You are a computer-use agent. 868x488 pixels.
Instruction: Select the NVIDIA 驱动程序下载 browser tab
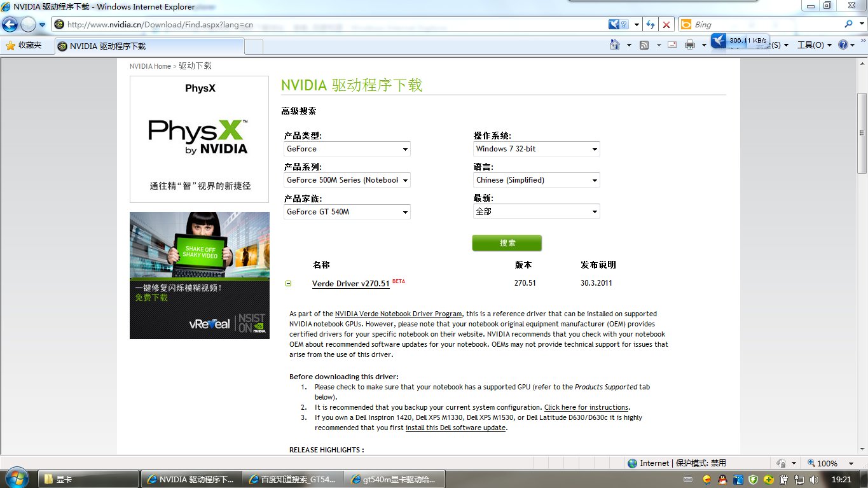pos(149,46)
